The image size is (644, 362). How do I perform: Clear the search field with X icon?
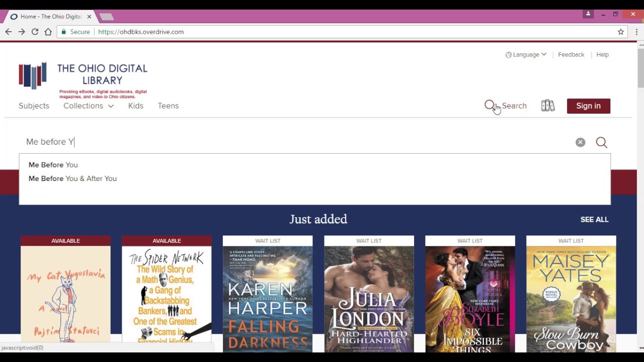pos(580,142)
